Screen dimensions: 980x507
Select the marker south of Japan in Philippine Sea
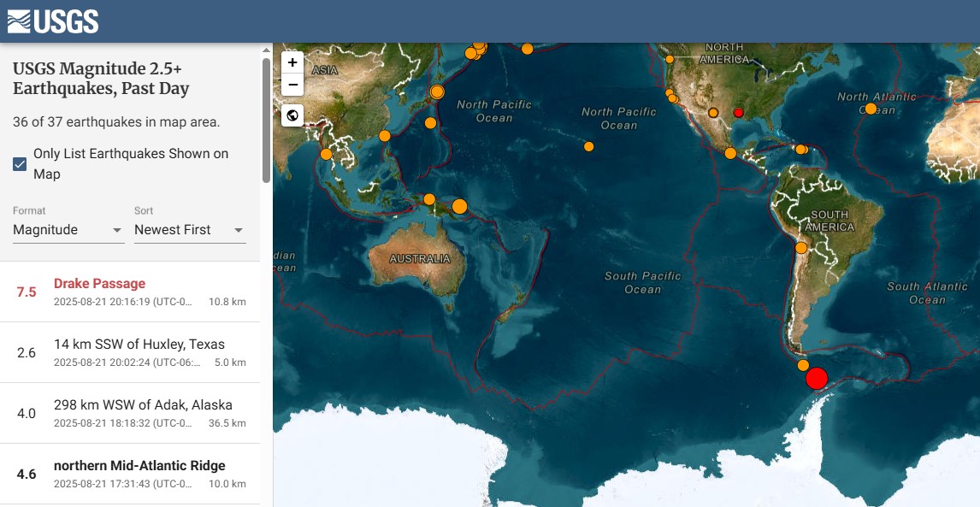430,123
